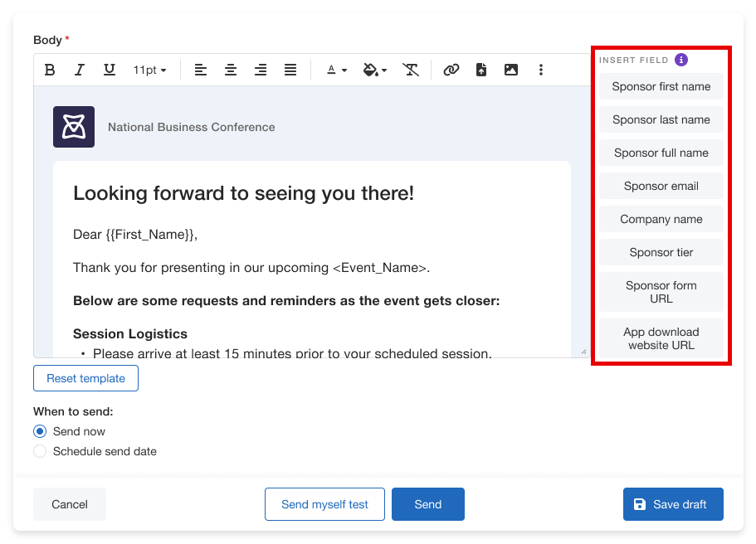The image size is (756, 544).
Task: Open the 11pt font size dropdown
Action: click(x=150, y=70)
